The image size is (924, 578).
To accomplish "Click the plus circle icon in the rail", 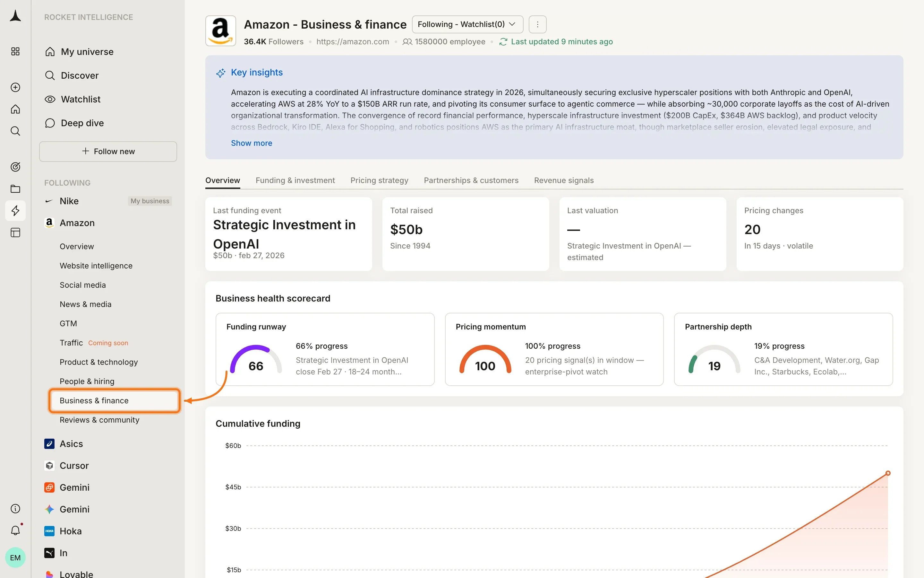I will (15, 87).
